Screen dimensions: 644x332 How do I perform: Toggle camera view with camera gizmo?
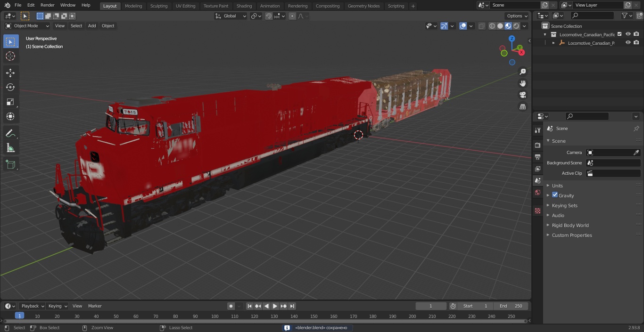coord(523,95)
